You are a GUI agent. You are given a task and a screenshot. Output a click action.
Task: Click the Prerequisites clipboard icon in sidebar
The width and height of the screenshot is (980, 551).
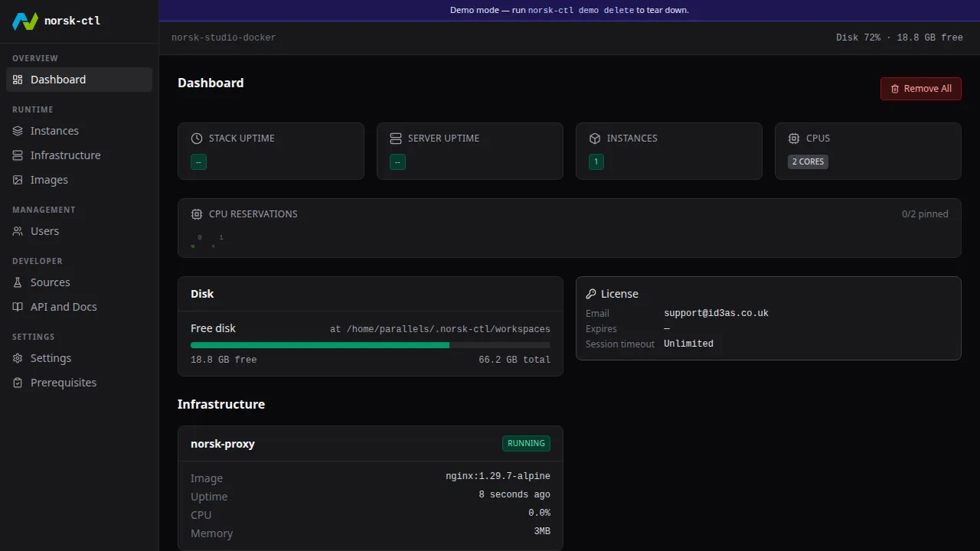click(x=18, y=383)
